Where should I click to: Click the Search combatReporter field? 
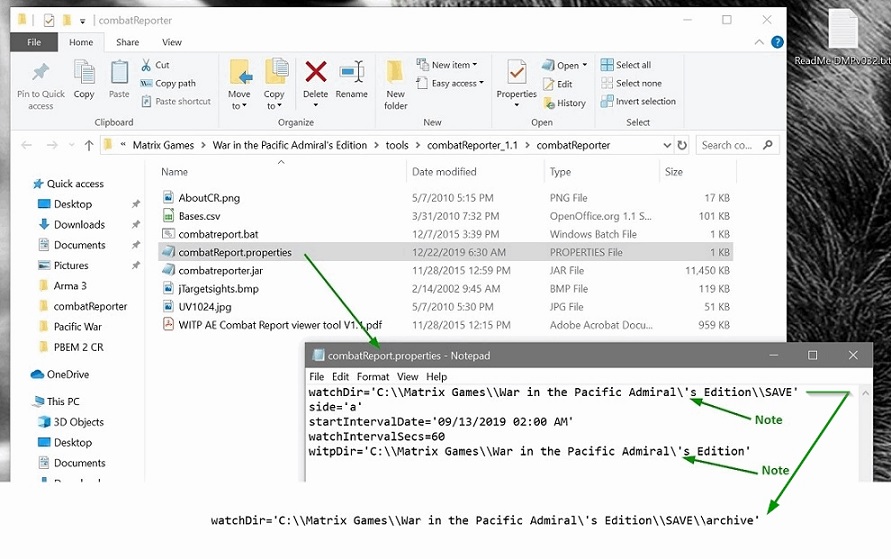pyautogui.click(x=736, y=145)
